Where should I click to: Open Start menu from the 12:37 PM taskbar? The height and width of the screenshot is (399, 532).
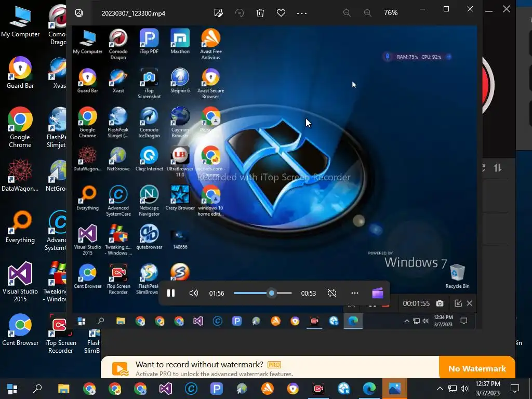[x=12, y=389]
